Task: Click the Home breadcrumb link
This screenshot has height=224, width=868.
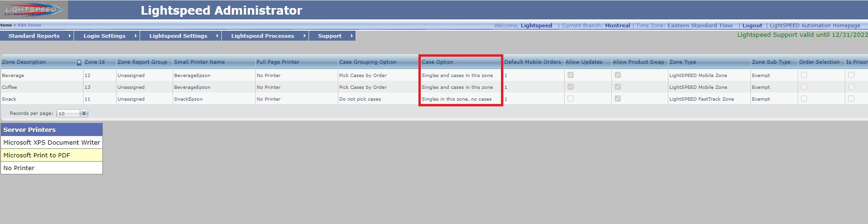Action: click(x=6, y=25)
